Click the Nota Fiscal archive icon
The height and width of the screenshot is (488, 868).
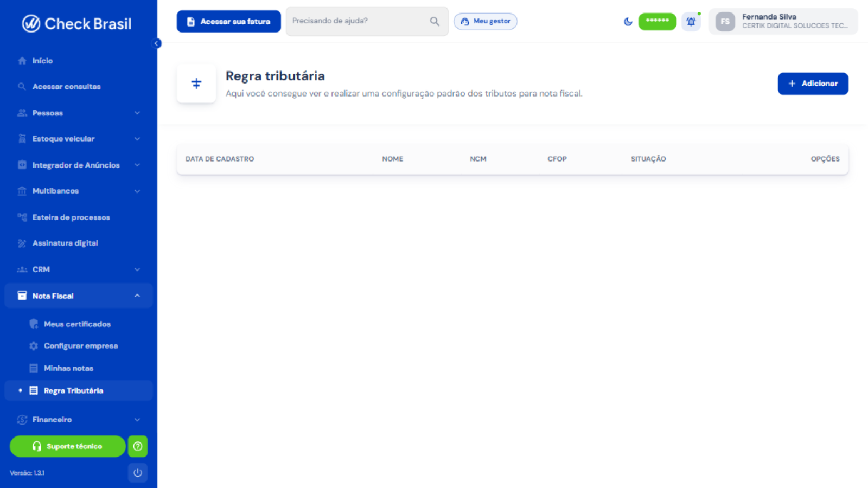[x=22, y=296]
